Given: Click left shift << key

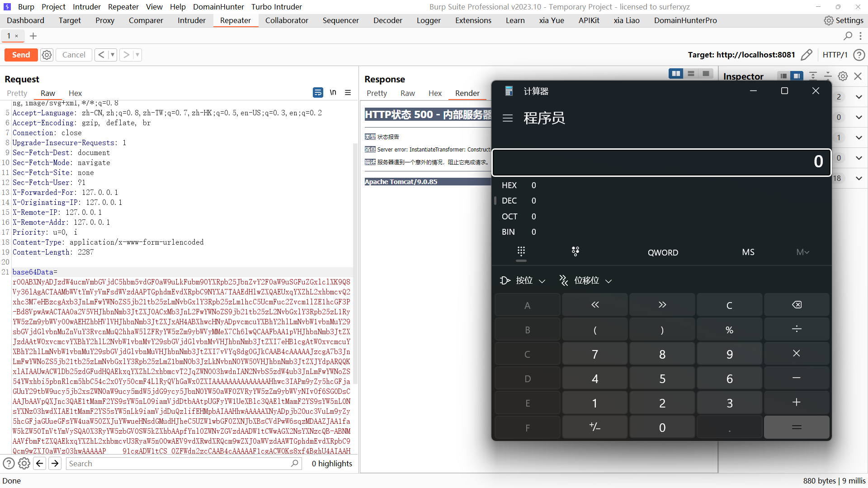Looking at the screenshot, I should (595, 305).
